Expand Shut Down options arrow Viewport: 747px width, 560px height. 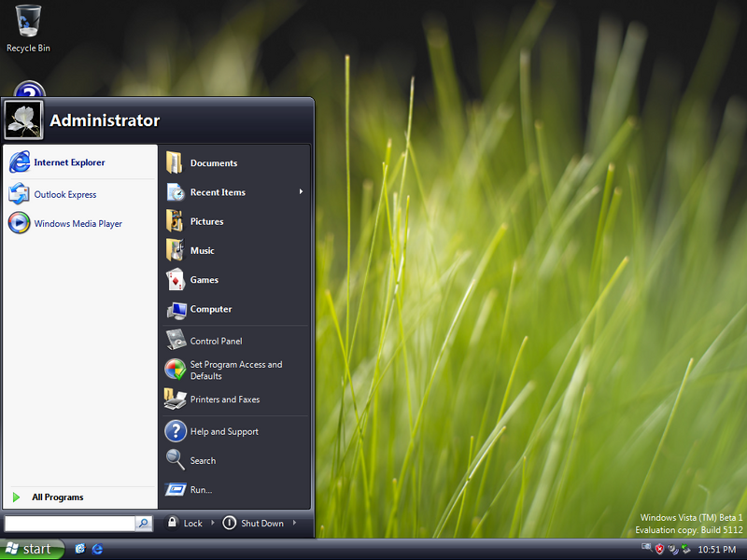tap(295, 523)
